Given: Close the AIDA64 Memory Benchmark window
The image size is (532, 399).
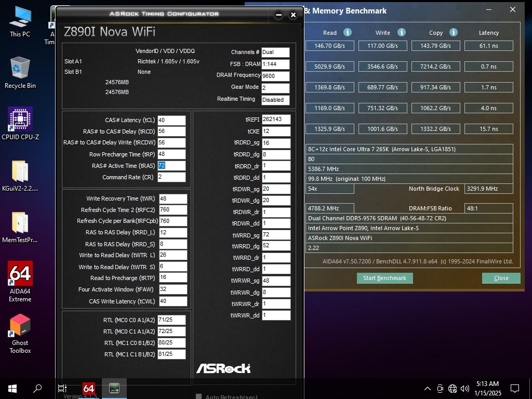Looking at the screenshot, I should pyautogui.click(x=513, y=10).
